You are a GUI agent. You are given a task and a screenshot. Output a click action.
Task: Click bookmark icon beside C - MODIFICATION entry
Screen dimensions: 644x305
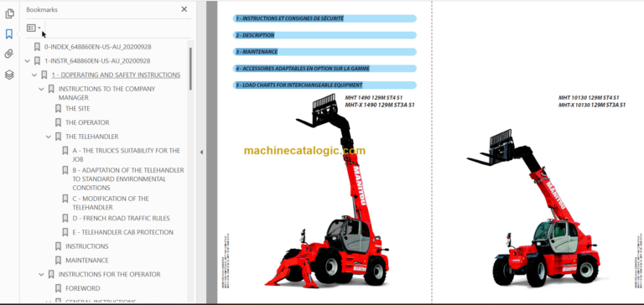point(65,199)
